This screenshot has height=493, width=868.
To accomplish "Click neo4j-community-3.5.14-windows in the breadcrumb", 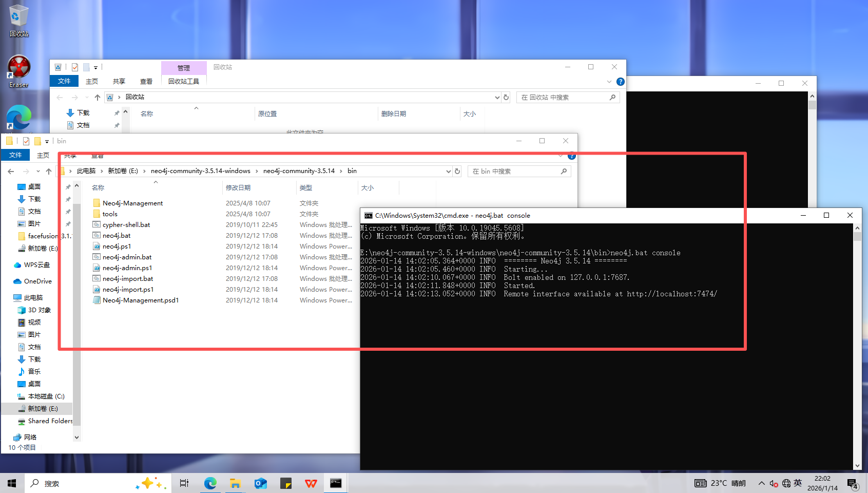I will coord(201,171).
